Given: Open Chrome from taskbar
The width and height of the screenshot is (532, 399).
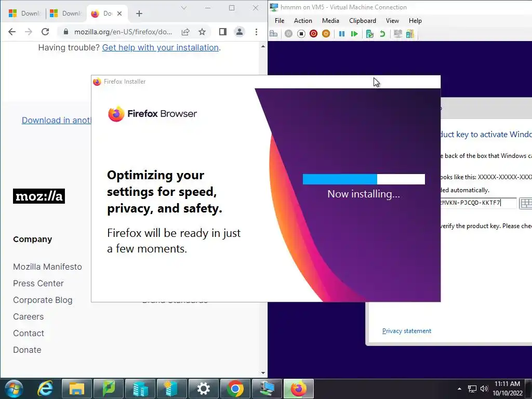Looking at the screenshot, I should pos(235,389).
